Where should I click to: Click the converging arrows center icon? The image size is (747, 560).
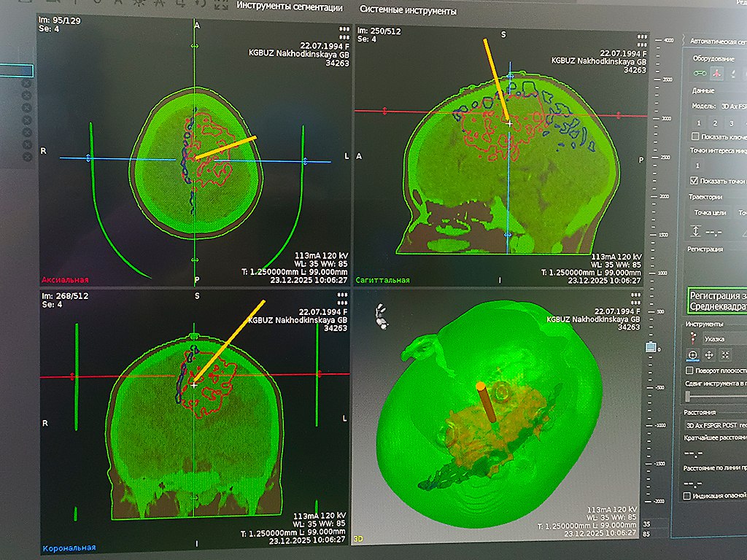tap(725, 355)
